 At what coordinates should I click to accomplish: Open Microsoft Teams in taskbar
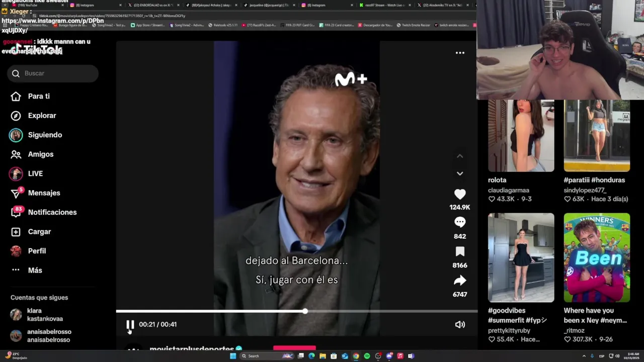coord(411,356)
